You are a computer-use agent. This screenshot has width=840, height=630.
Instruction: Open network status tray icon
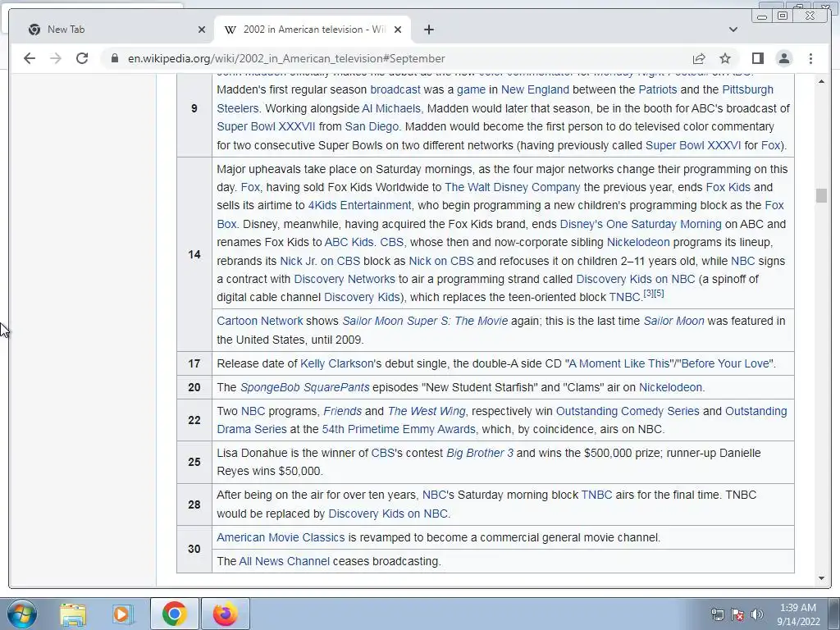tap(717, 614)
